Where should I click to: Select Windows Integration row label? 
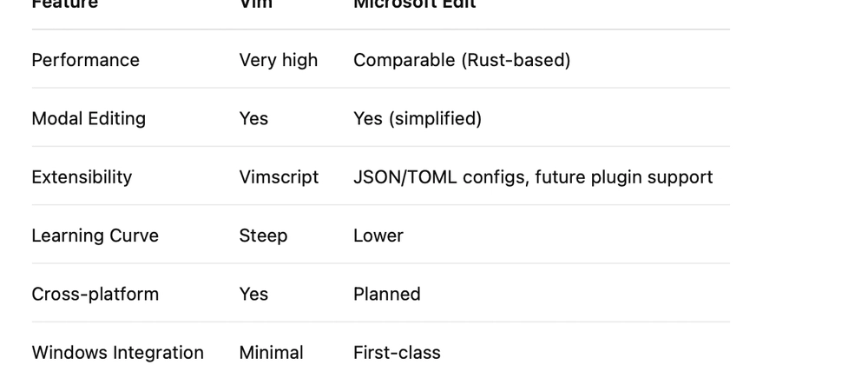point(117,353)
